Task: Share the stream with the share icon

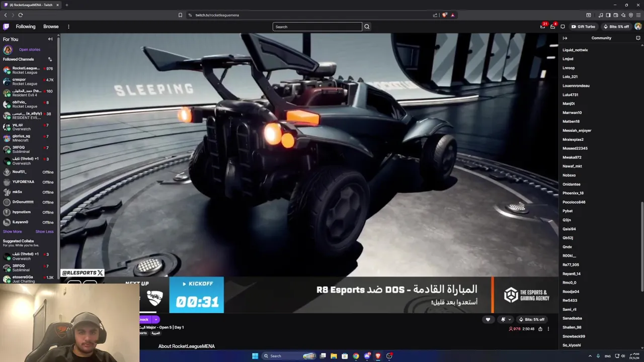Action: tap(540, 329)
